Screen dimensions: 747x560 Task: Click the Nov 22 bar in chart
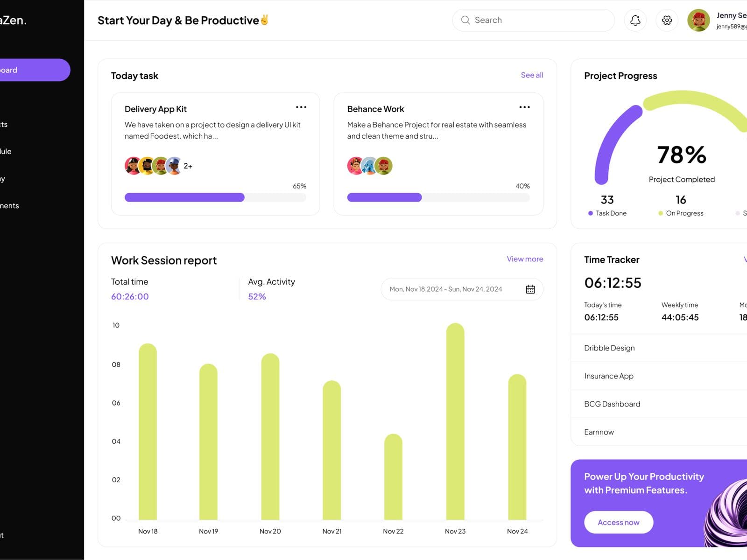393,477
